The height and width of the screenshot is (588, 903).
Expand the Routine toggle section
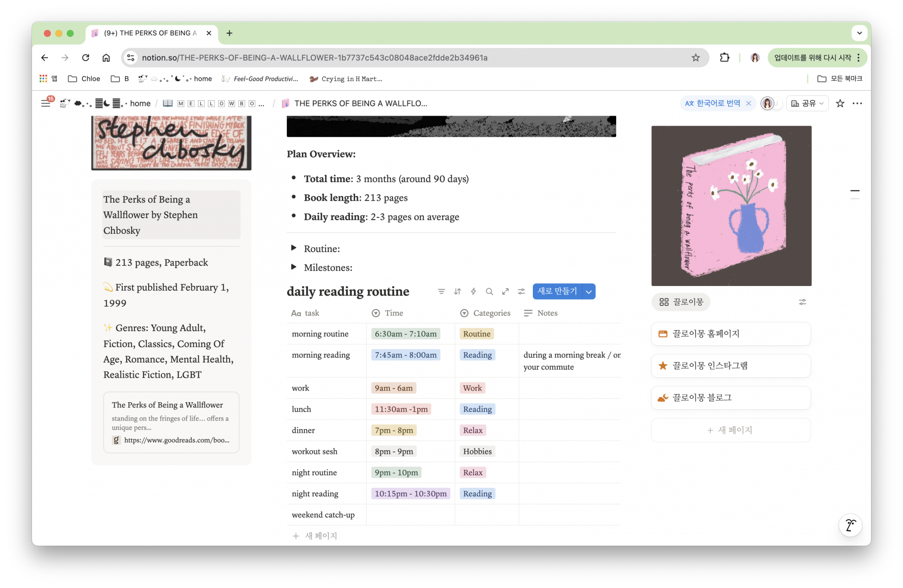[x=294, y=248]
